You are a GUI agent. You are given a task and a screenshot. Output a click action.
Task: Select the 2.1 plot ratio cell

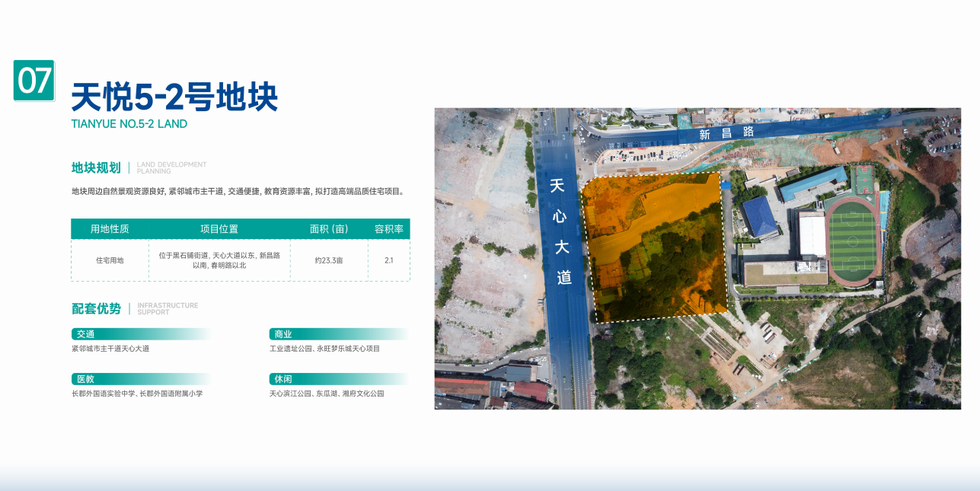(x=388, y=260)
